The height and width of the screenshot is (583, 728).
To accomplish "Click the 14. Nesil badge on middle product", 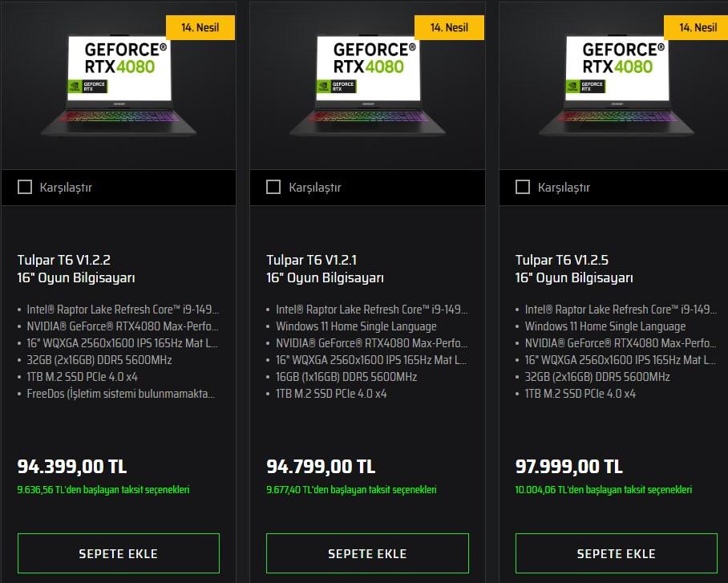I will 449,27.
